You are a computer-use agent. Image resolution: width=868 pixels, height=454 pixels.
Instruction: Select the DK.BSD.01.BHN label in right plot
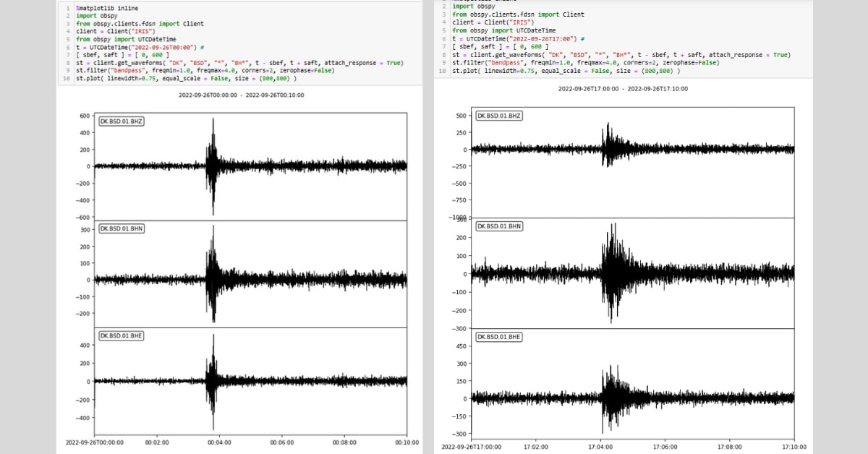coord(498,226)
